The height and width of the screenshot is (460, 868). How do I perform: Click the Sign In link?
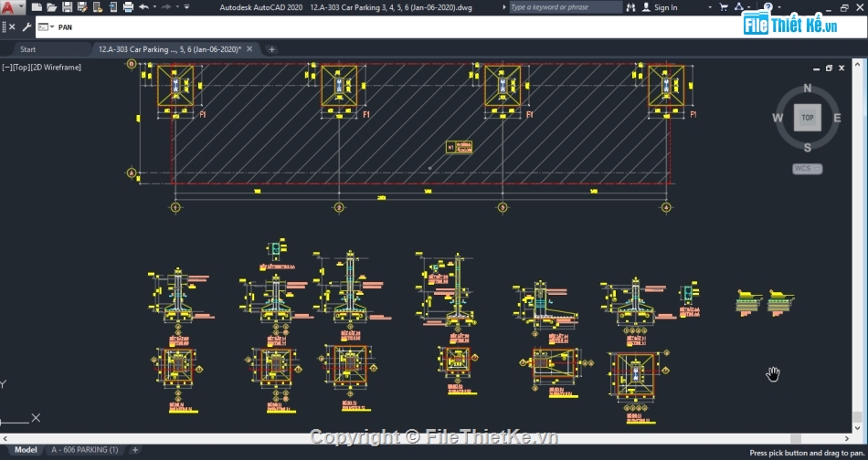pyautogui.click(x=665, y=7)
